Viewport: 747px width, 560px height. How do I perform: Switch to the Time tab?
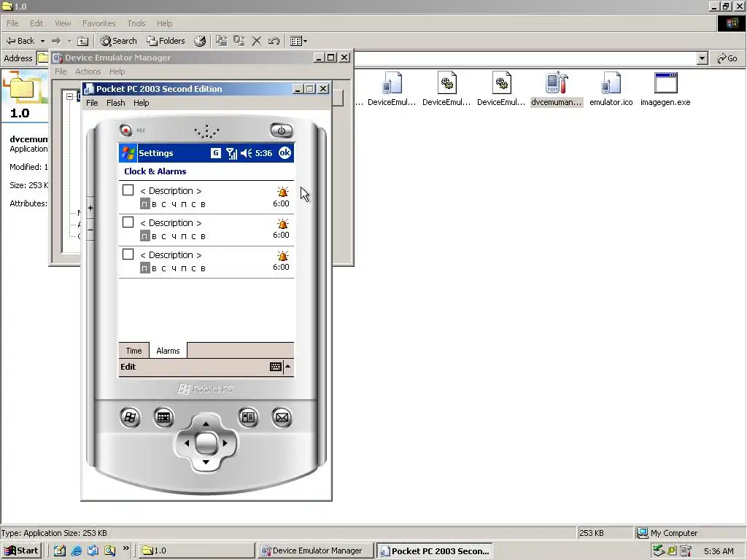point(134,351)
